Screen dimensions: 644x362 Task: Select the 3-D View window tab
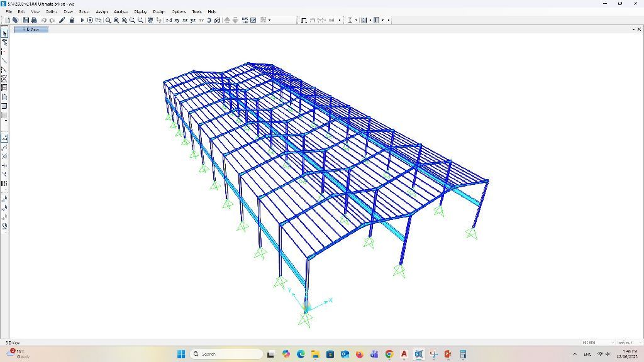pyautogui.click(x=31, y=29)
